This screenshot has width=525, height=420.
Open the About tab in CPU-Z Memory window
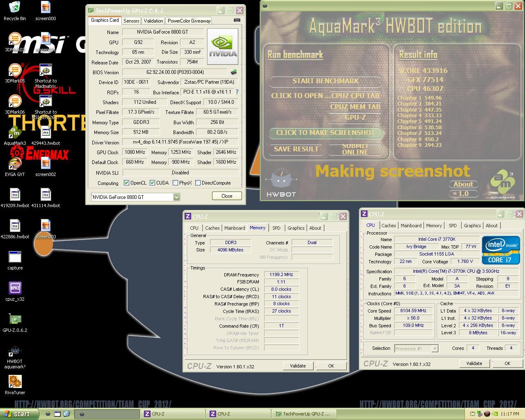315,228
